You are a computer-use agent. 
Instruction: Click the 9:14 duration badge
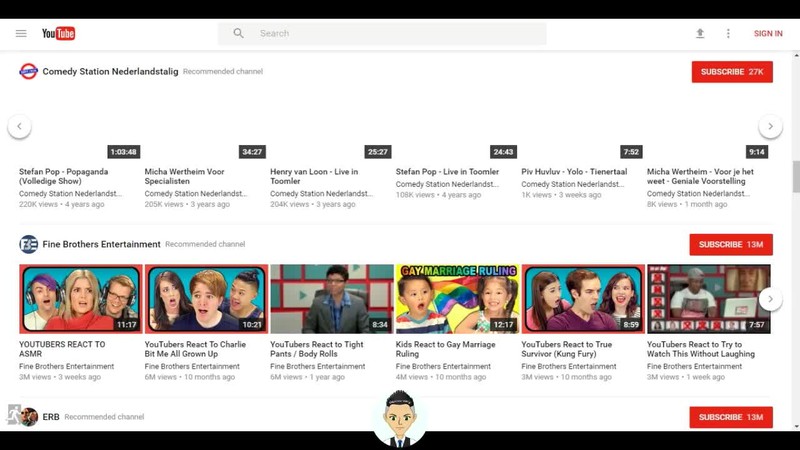point(757,152)
